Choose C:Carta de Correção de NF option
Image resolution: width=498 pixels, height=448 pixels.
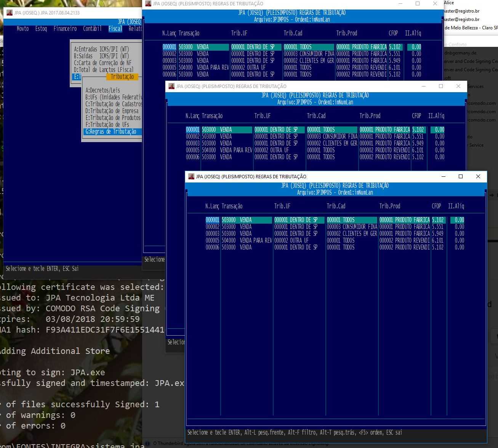(102, 63)
